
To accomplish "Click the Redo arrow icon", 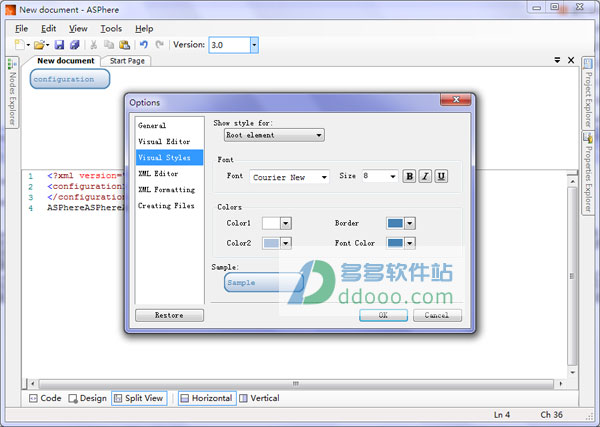I will pos(160,44).
